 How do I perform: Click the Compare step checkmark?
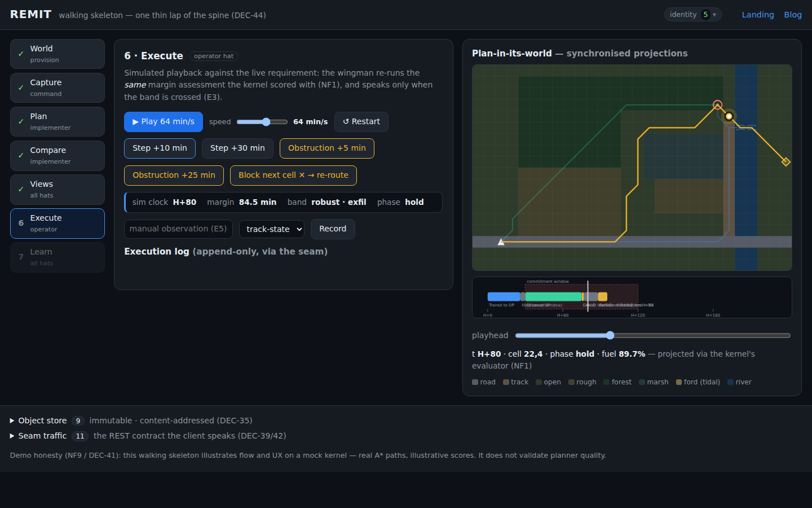[x=21, y=156]
